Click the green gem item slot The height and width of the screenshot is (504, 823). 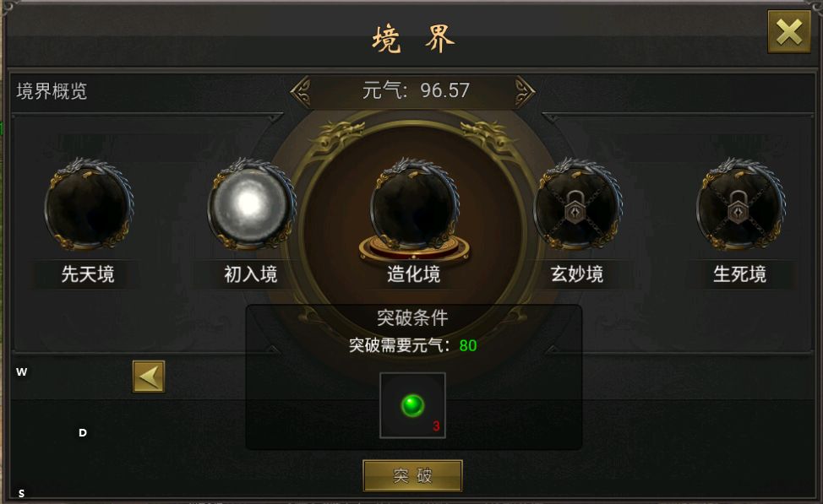tap(412, 405)
